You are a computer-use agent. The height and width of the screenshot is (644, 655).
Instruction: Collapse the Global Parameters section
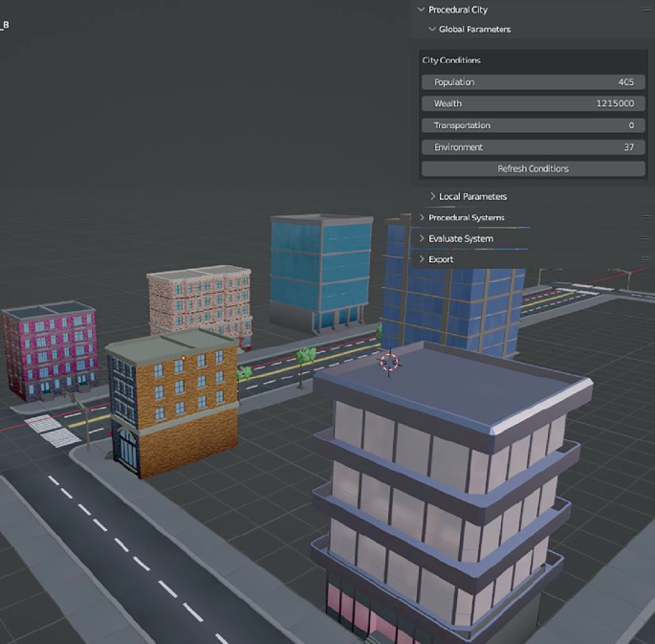(432, 30)
